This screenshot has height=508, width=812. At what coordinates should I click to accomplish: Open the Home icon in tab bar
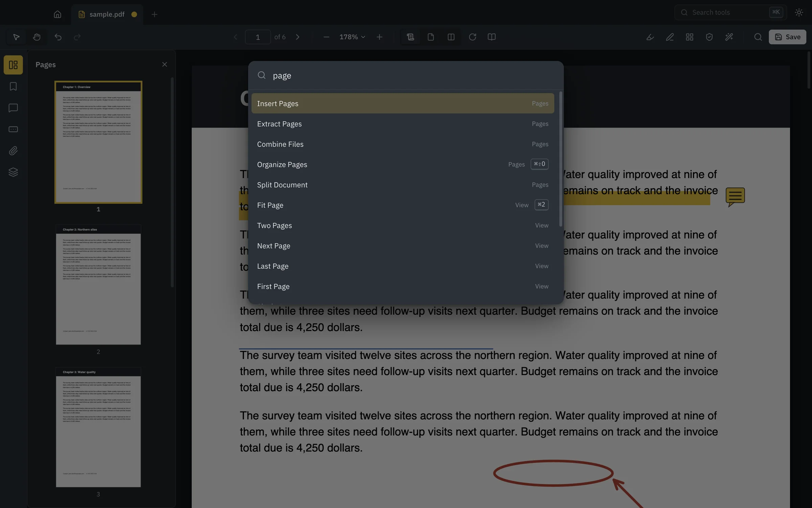(x=58, y=14)
